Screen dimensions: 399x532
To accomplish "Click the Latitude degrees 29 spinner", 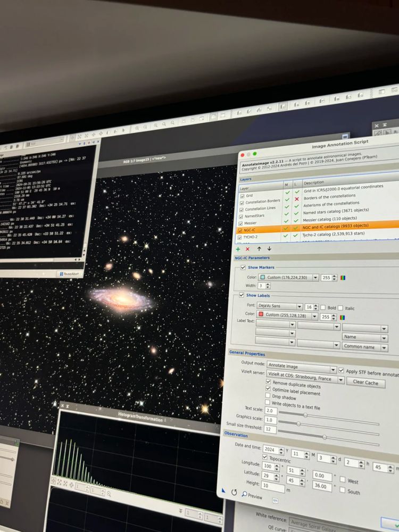I will (x=271, y=476).
